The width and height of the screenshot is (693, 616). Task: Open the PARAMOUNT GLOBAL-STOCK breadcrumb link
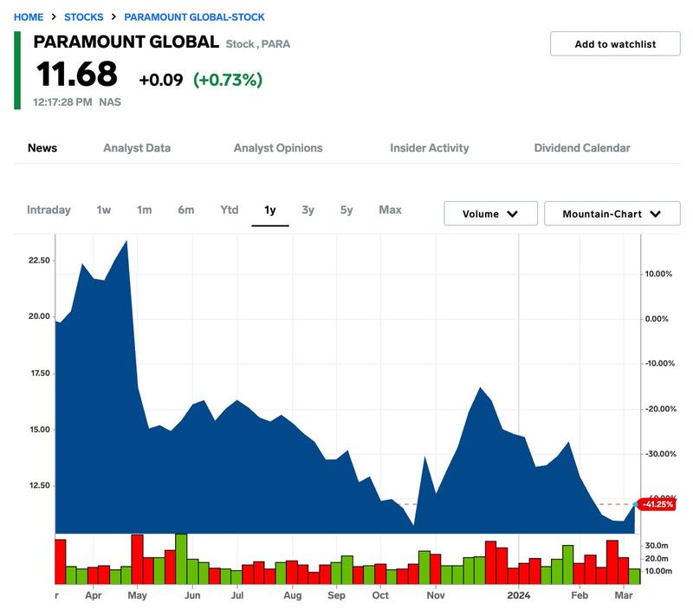(194, 17)
